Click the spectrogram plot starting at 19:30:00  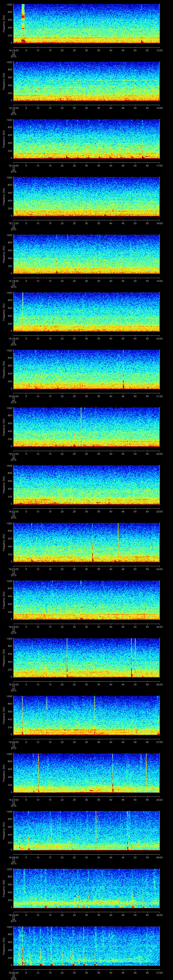(87, 946)
